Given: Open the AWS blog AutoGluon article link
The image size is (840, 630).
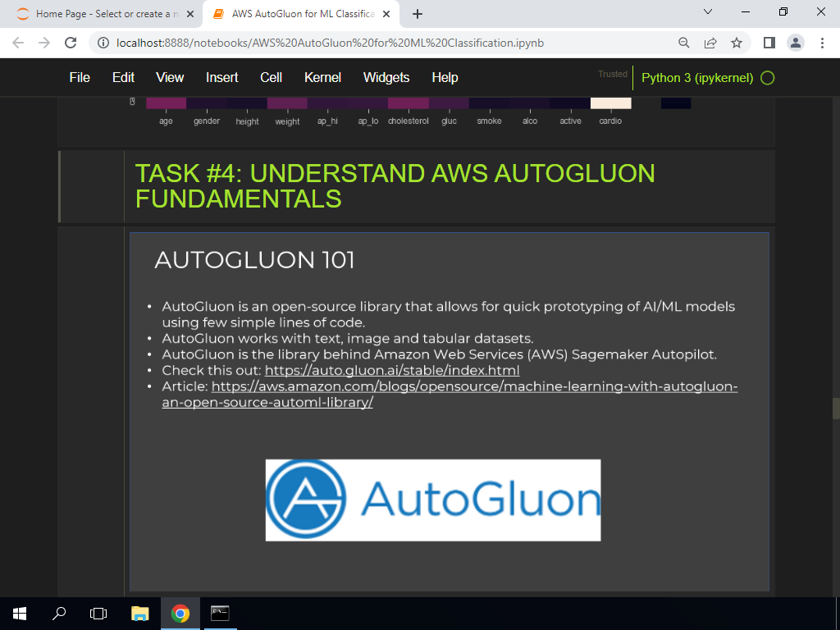Looking at the screenshot, I should pos(450,395).
